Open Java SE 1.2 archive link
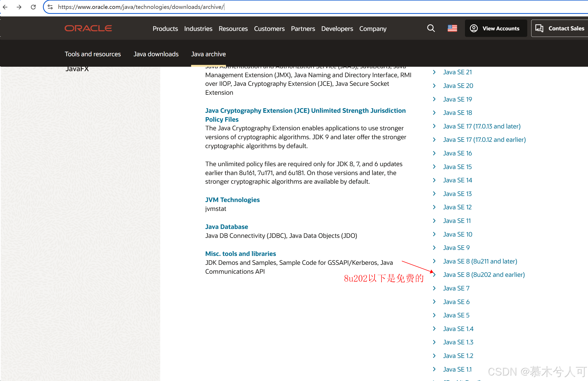588x381 pixels. coord(458,356)
